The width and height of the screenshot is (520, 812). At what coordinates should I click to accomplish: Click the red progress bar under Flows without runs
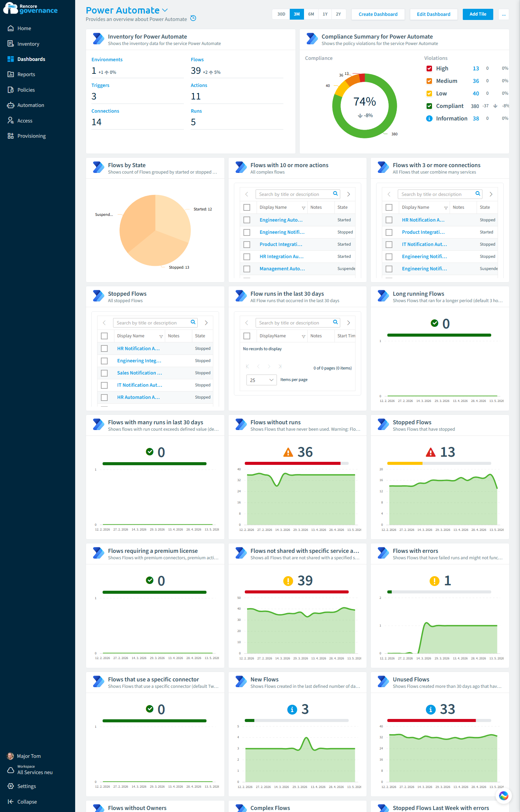292,464
